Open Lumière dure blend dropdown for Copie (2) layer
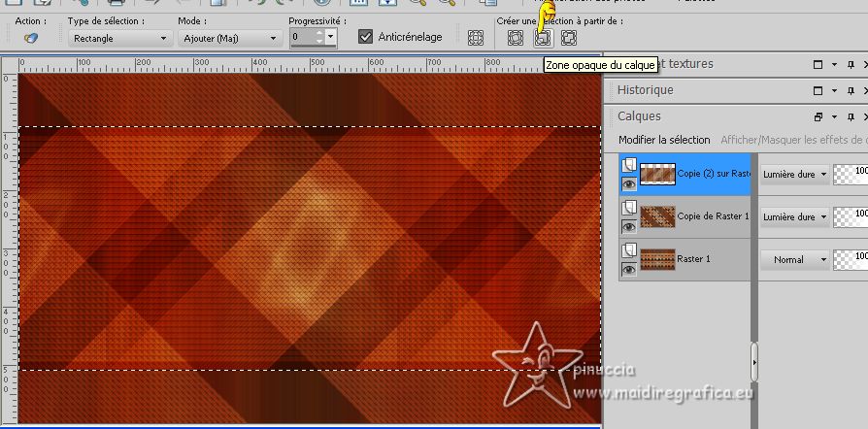This screenshot has height=429, width=868. 794,174
